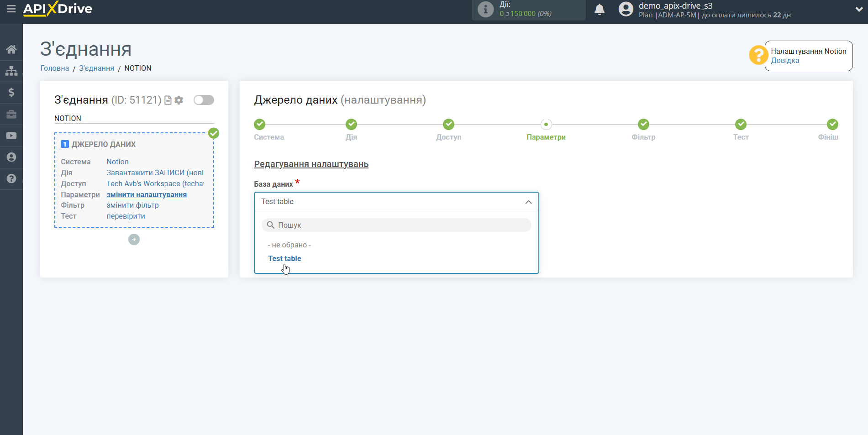Open the notifications bell
Screen dimensions: 868x435
point(600,9)
